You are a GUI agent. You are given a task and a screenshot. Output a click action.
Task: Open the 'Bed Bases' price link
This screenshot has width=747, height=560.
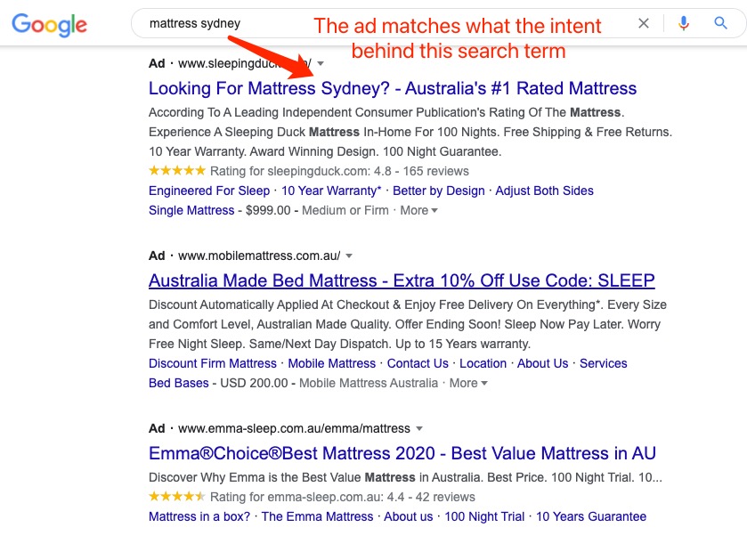[179, 383]
